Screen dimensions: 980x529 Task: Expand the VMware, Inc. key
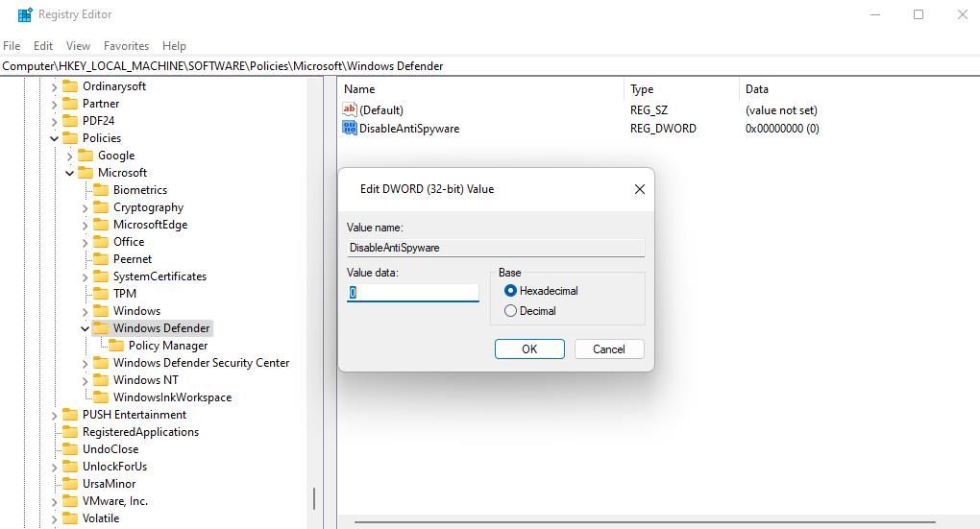tap(55, 501)
